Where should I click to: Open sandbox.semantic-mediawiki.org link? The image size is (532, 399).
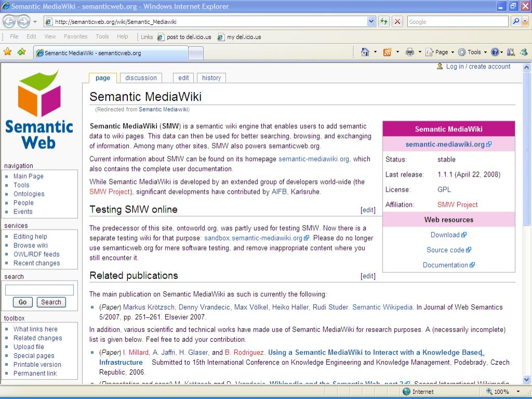click(257, 238)
